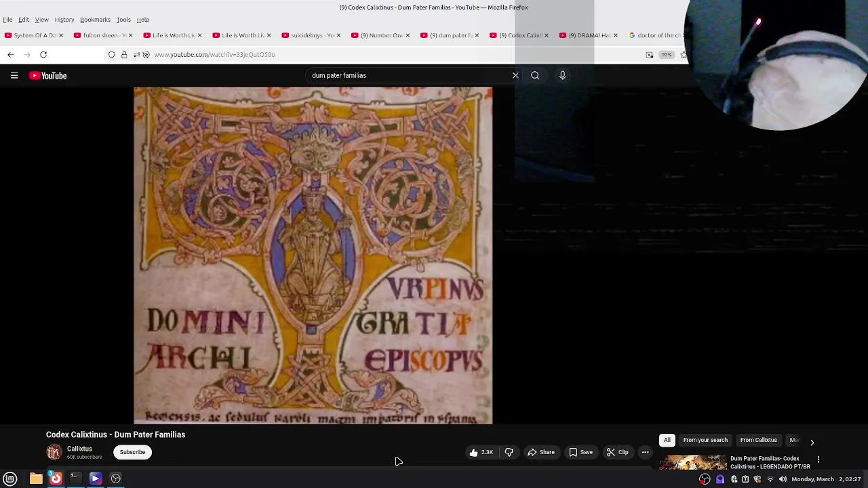Open the History menu
868x488 pixels.
click(x=64, y=20)
